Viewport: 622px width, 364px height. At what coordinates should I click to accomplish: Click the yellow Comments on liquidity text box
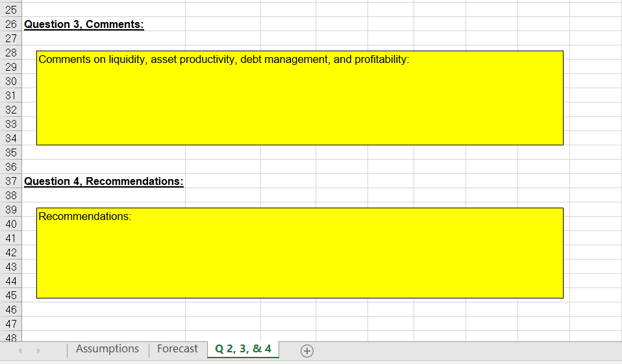coord(300,98)
